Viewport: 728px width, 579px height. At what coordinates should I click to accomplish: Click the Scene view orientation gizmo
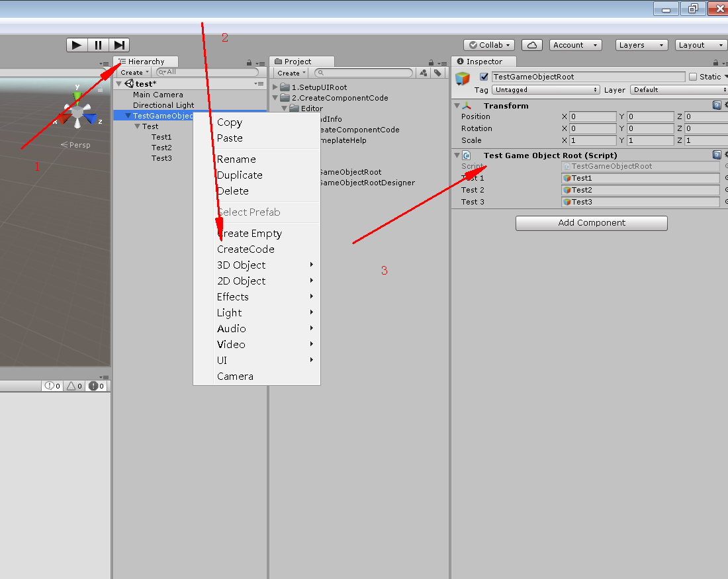point(77,111)
